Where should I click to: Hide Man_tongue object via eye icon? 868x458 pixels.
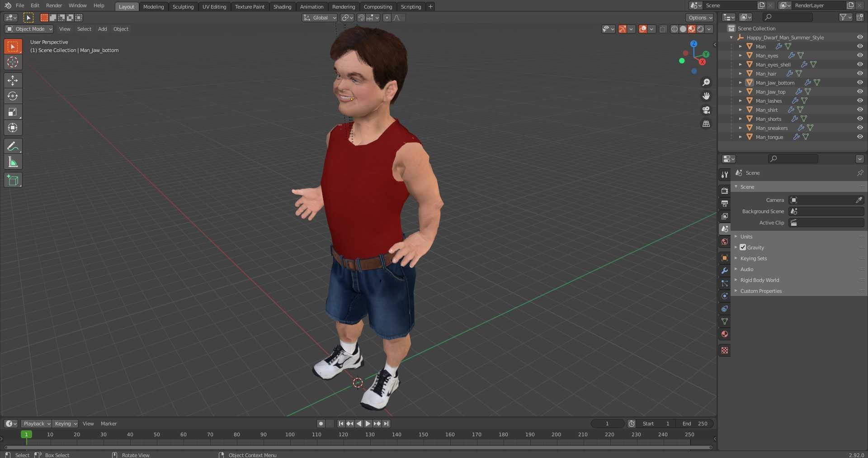860,137
